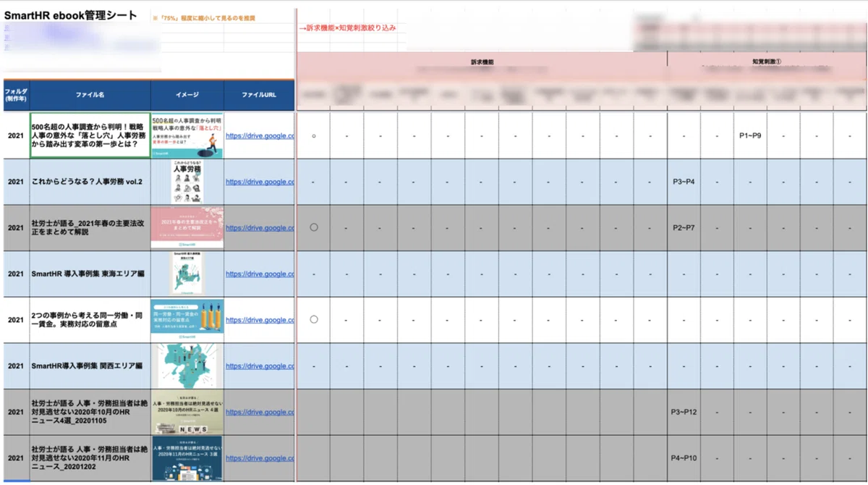Open thumbnail for 同一労働・同一賃金 ebook
The image size is (868, 485).
tap(187, 319)
